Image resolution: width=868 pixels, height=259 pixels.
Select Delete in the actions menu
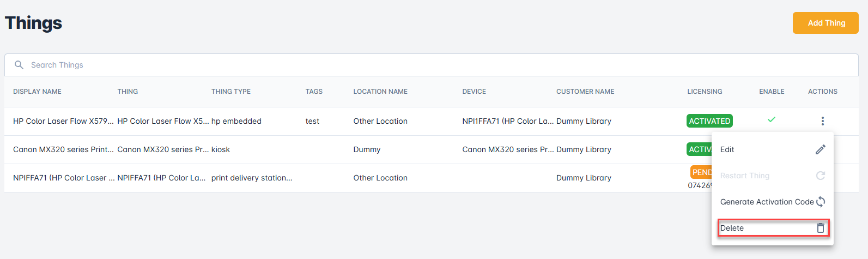point(732,228)
